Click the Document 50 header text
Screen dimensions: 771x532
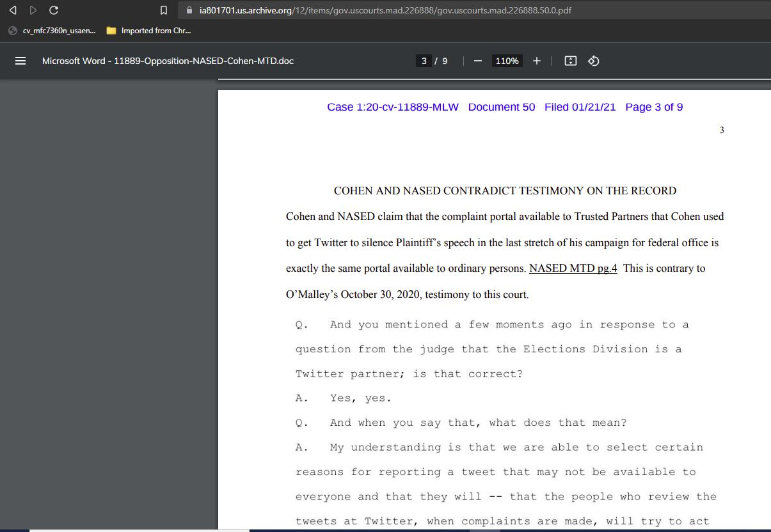[x=502, y=107]
